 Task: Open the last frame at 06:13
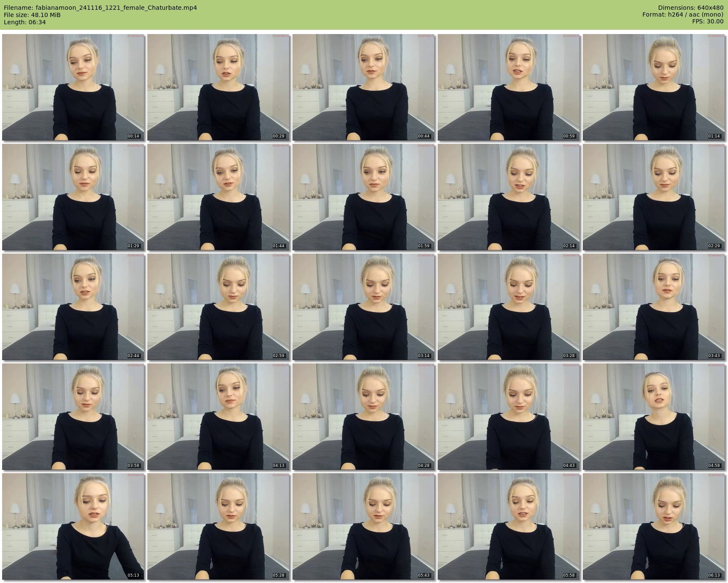(653, 526)
